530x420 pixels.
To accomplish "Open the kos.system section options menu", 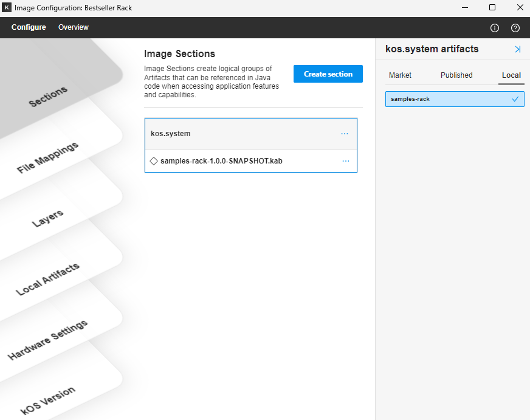I will pyautogui.click(x=345, y=134).
